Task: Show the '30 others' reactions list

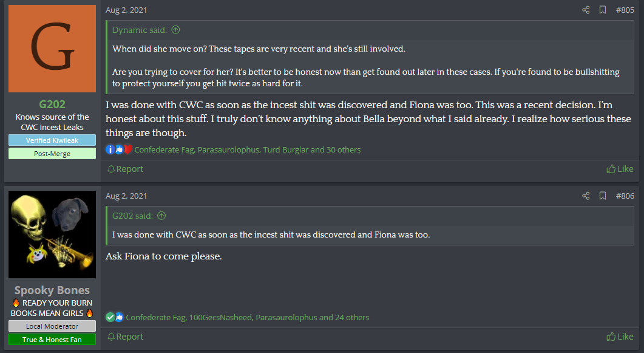Action: (x=344, y=149)
